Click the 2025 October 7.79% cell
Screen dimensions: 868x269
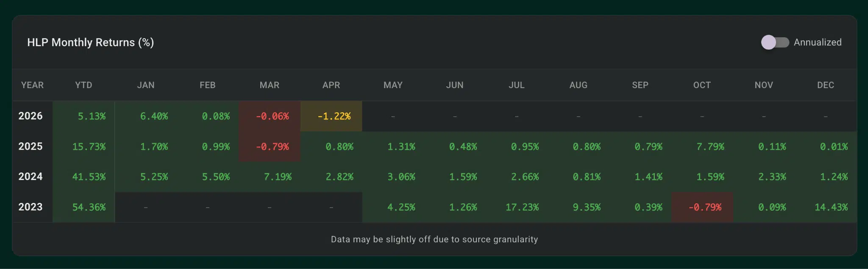coord(710,147)
